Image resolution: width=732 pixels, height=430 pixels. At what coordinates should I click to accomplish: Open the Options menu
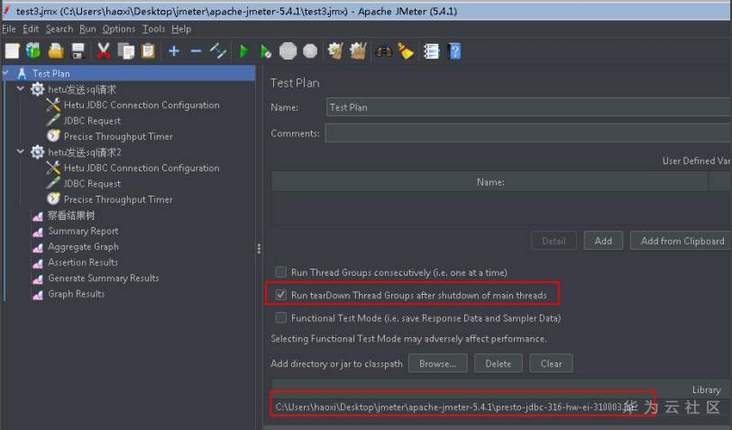(119, 29)
